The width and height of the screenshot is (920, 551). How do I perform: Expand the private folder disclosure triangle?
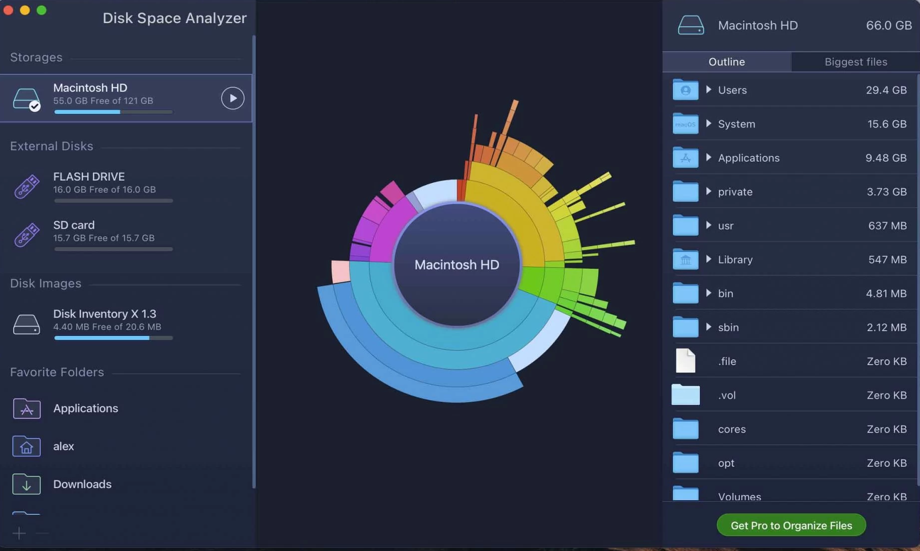pos(709,191)
